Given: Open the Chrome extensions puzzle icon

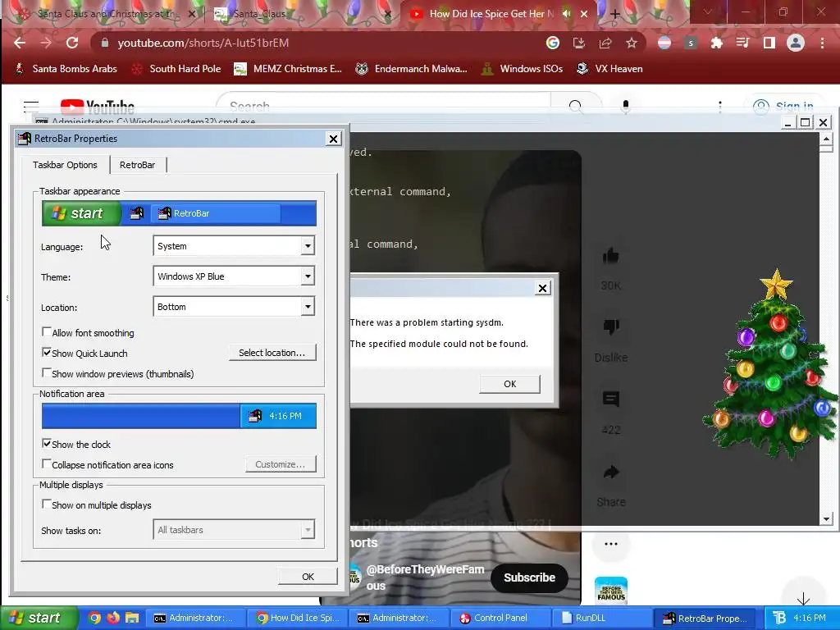Looking at the screenshot, I should click(x=717, y=43).
